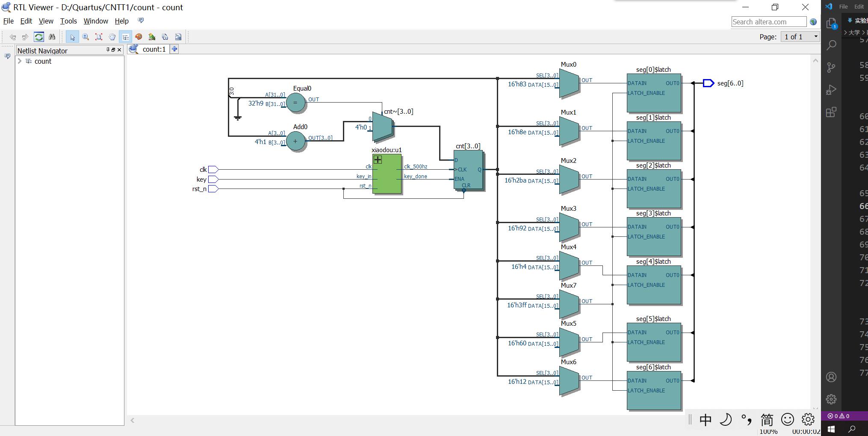Viewport: 868px width, 436px height.
Task: Toggle the Selection arrow tool
Action: pyautogui.click(x=72, y=37)
